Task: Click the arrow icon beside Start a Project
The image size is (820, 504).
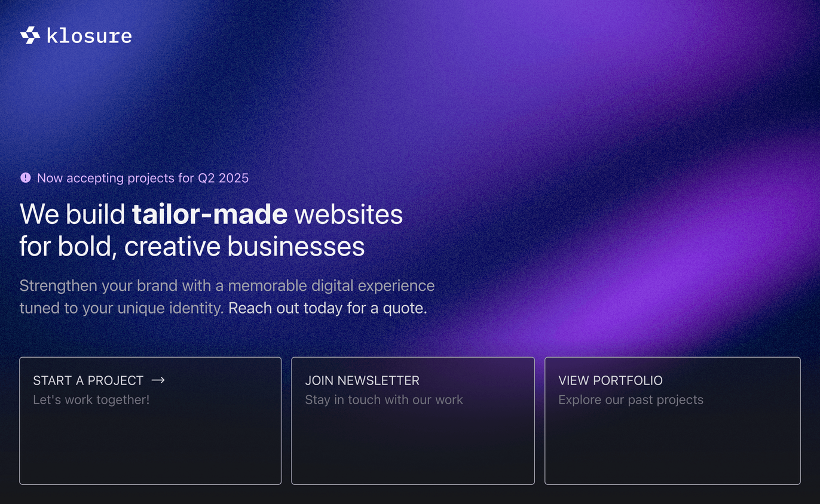Action: tap(158, 380)
